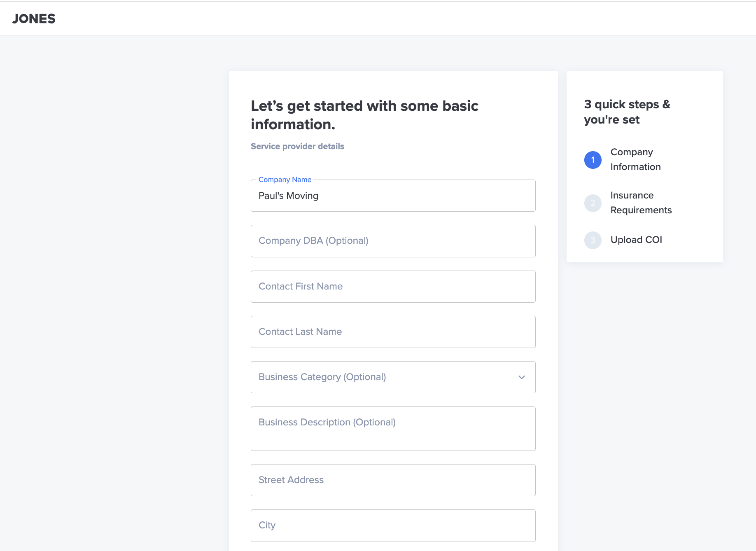Focus the Company Name field with Paul's Moving
The width and height of the screenshot is (756, 551).
[393, 196]
